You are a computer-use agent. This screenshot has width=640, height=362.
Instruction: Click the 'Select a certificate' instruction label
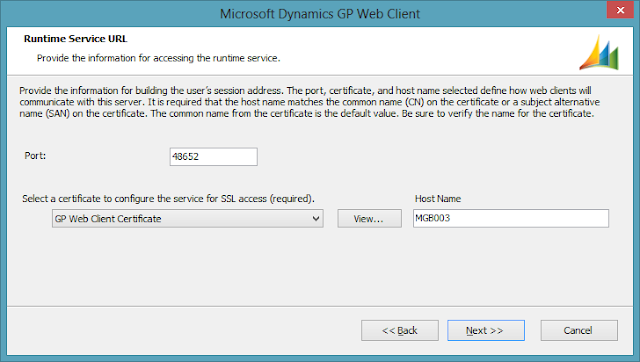pos(168,199)
